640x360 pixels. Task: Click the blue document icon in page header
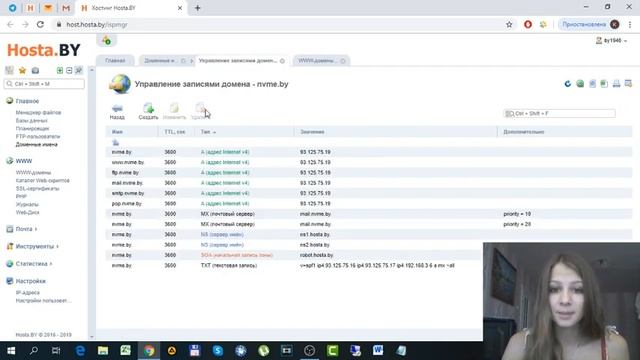[592, 84]
